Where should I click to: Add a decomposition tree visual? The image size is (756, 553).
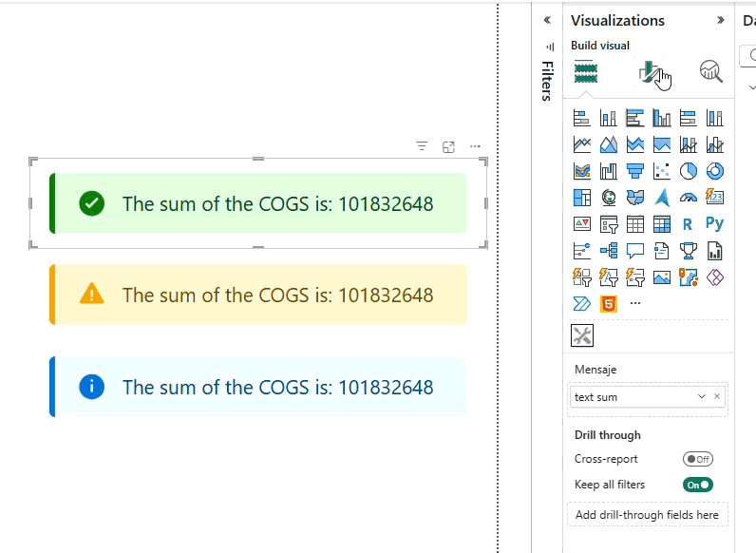click(x=609, y=251)
